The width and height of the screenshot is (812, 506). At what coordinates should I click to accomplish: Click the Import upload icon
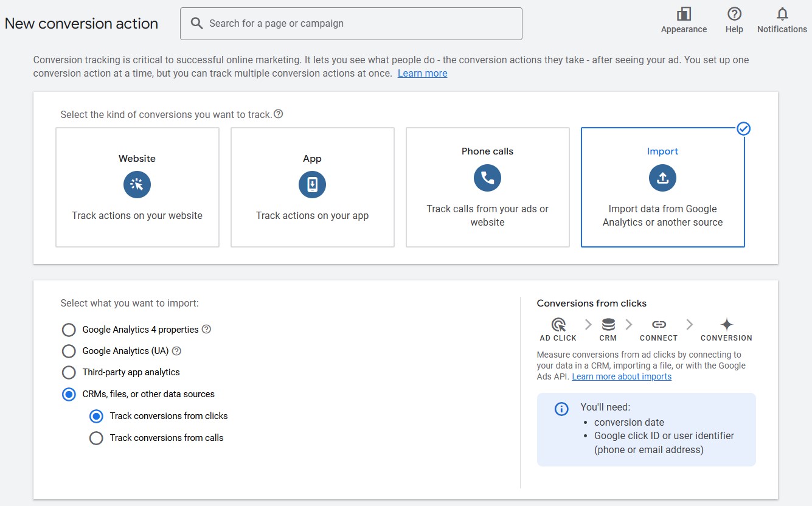click(x=662, y=178)
